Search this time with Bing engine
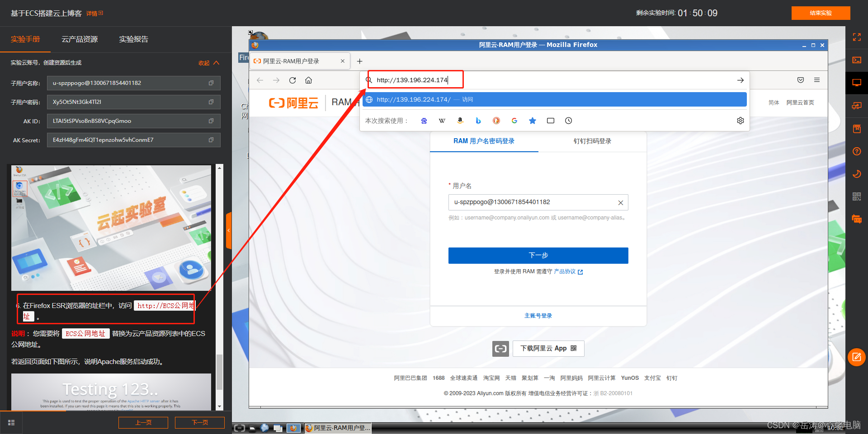Image resolution: width=868 pixels, height=434 pixels. coord(478,121)
